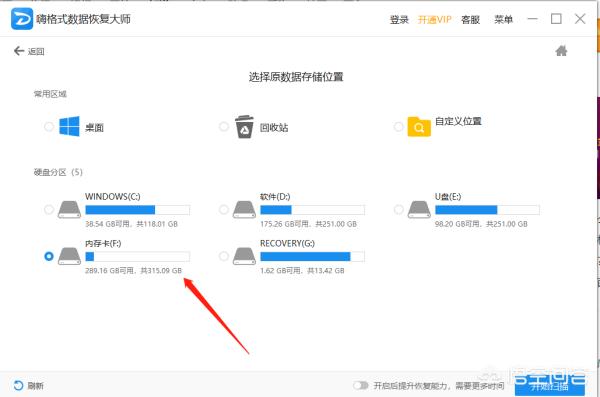Click the back arrow icon
The height and width of the screenshot is (397, 600).
click(19, 51)
